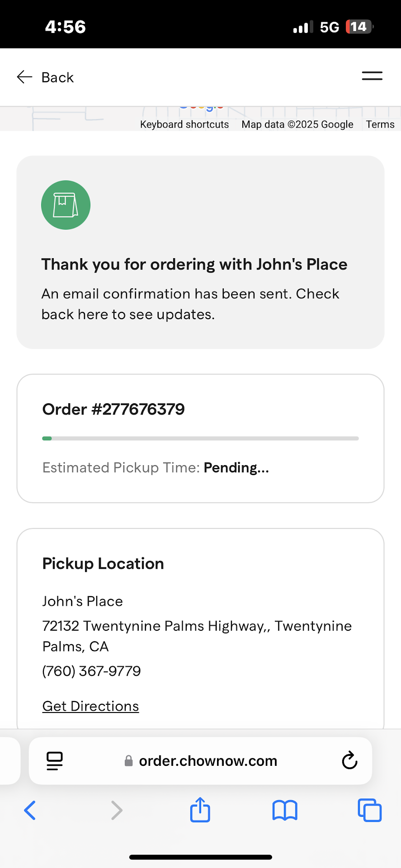Tap the order.chownow.com address bar
This screenshot has height=868, width=401.
click(x=208, y=761)
